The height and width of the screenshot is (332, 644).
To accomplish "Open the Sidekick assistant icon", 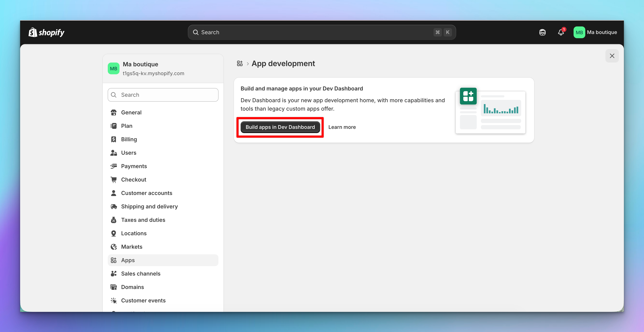I will [x=542, y=32].
